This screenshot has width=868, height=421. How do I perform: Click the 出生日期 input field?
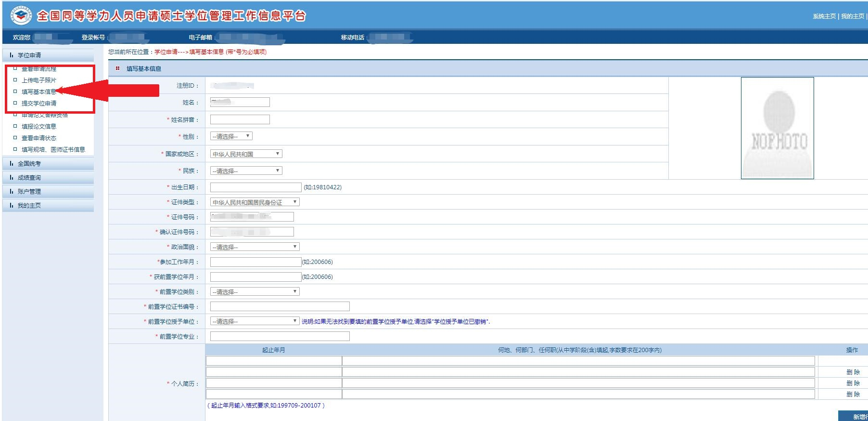pyautogui.click(x=255, y=187)
